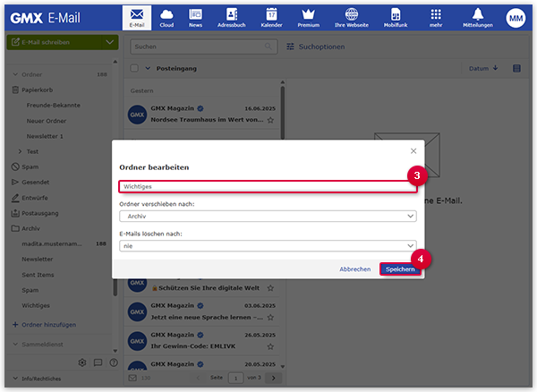
Task: Open the MM account avatar
Action: pyautogui.click(x=516, y=18)
